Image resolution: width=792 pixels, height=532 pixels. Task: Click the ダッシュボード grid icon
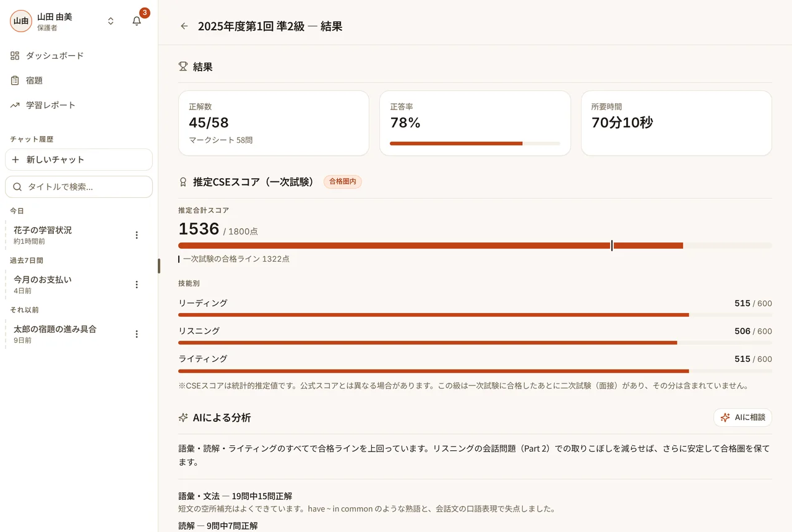pos(15,56)
